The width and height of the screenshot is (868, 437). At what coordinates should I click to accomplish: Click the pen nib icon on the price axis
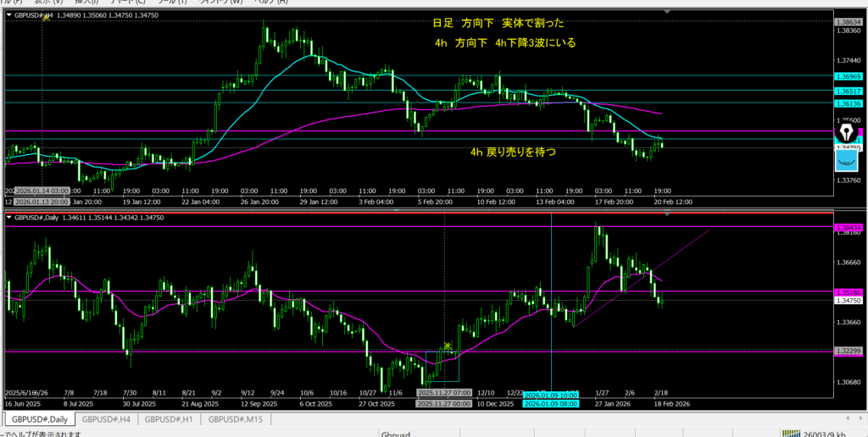coord(848,132)
